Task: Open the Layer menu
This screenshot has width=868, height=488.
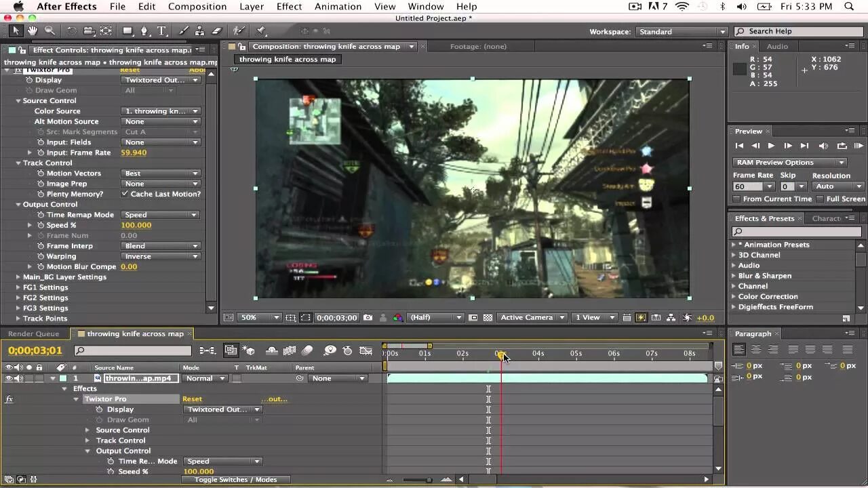Action: tap(252, 7)
